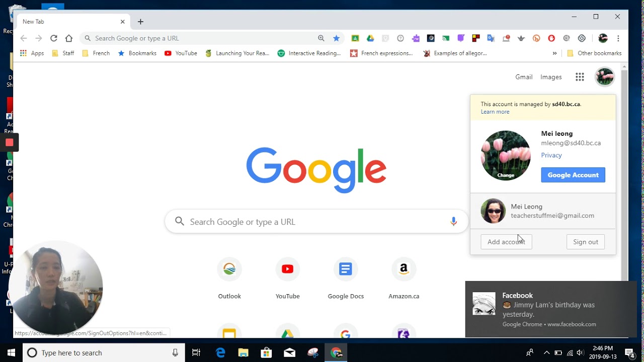Click the forward navigation arrow
Image resolution: width=644 pixels, height=362 pixels.
point(39,38)
